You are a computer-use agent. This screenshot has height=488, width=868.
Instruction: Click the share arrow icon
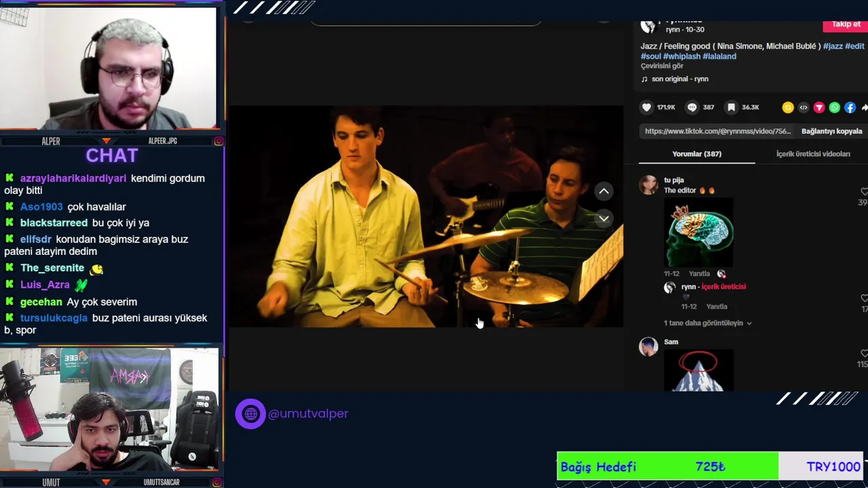[x=865, y=107]
